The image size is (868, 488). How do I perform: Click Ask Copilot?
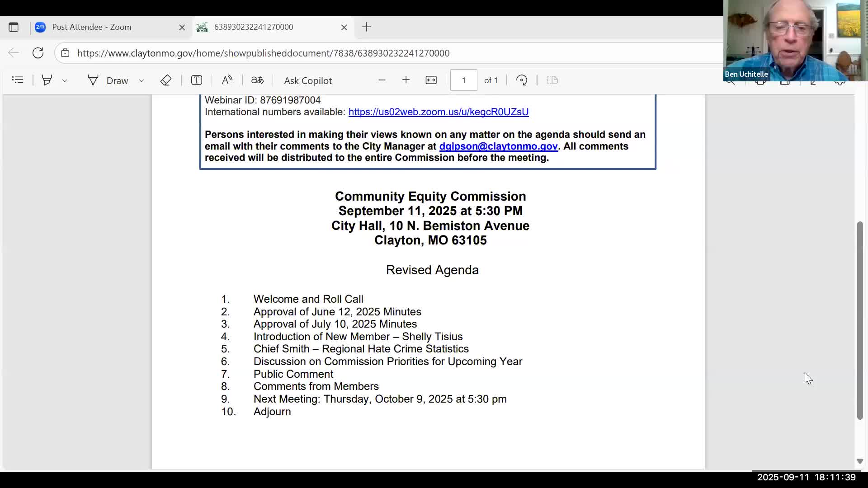pyautogui.click(x=308, y=80)
